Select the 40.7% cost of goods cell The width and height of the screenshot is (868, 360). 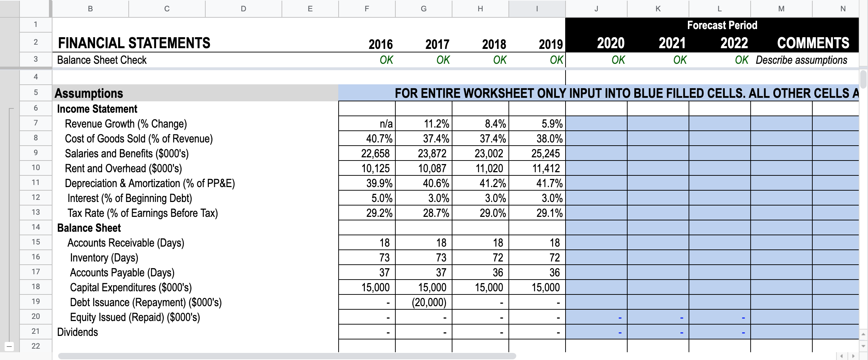[367, 139]
